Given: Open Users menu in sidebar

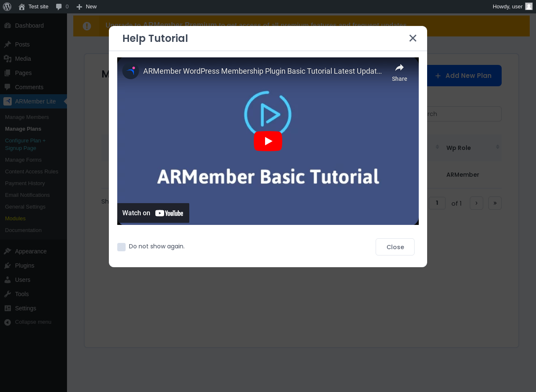Looking at the screenshot, I should [33, 280].
